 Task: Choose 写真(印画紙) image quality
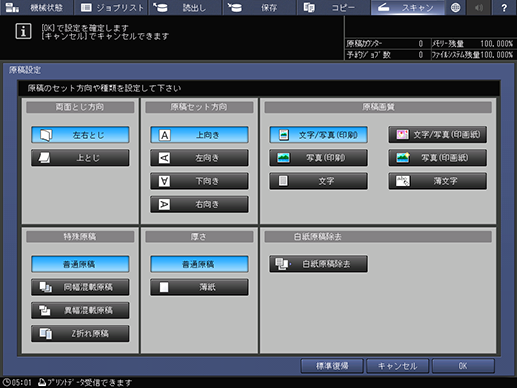[x=437, y=158]
